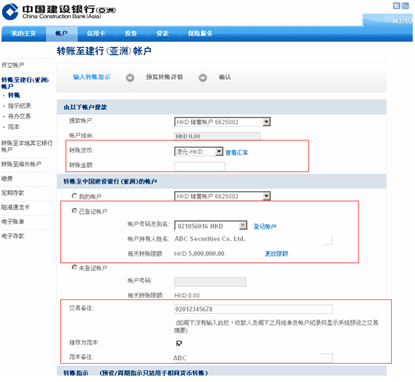Viewport: 415px width, 382px height.
Task: Open the 电子存款 sidebar item
Action: 13,236
